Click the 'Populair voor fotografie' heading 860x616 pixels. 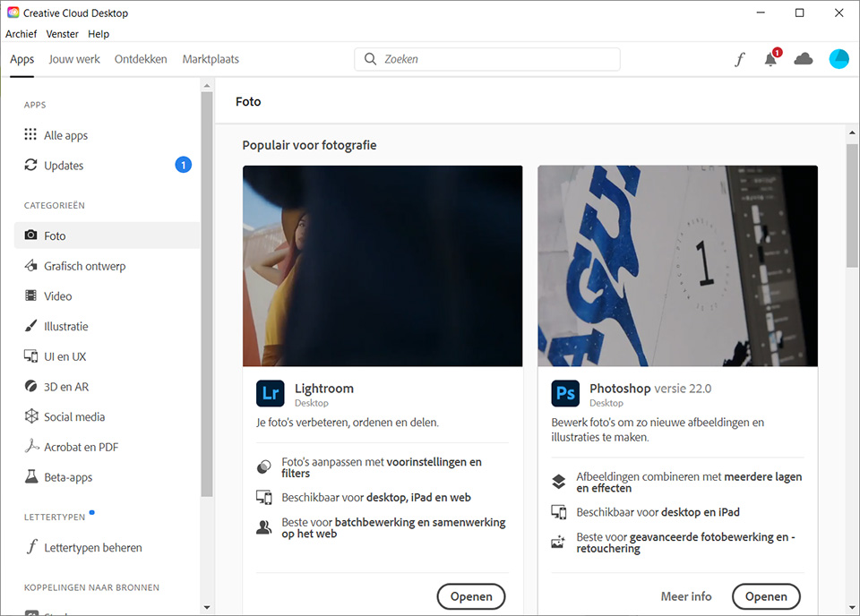pos(309,145)
